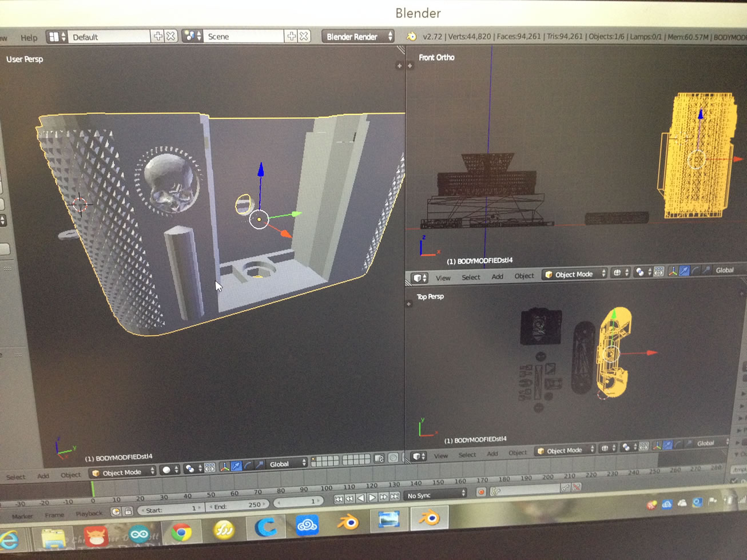Open wireframe shading dropdown in Front Ortho viewport
747x560 pixels.
(619, 273)
